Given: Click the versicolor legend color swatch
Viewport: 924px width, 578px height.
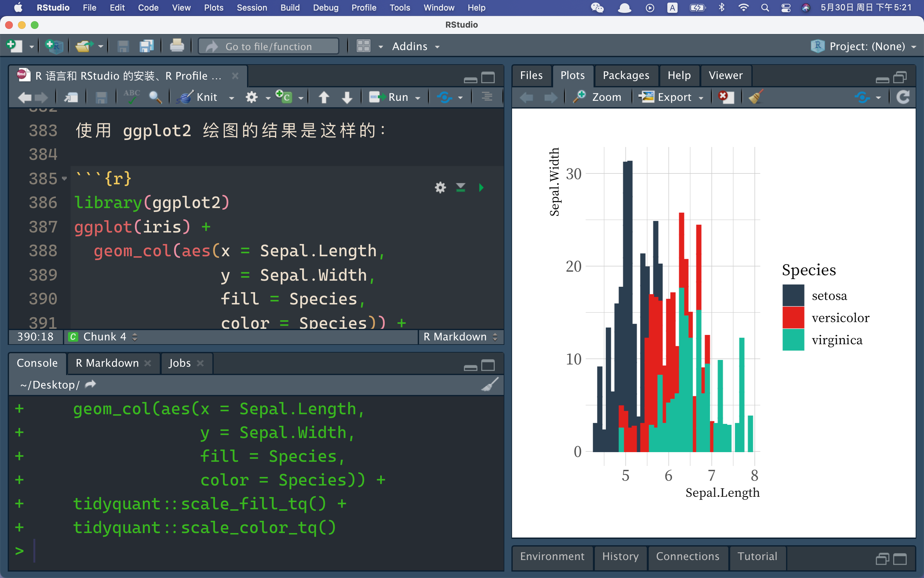Looking at the screenshot, I should click(793, 318).
